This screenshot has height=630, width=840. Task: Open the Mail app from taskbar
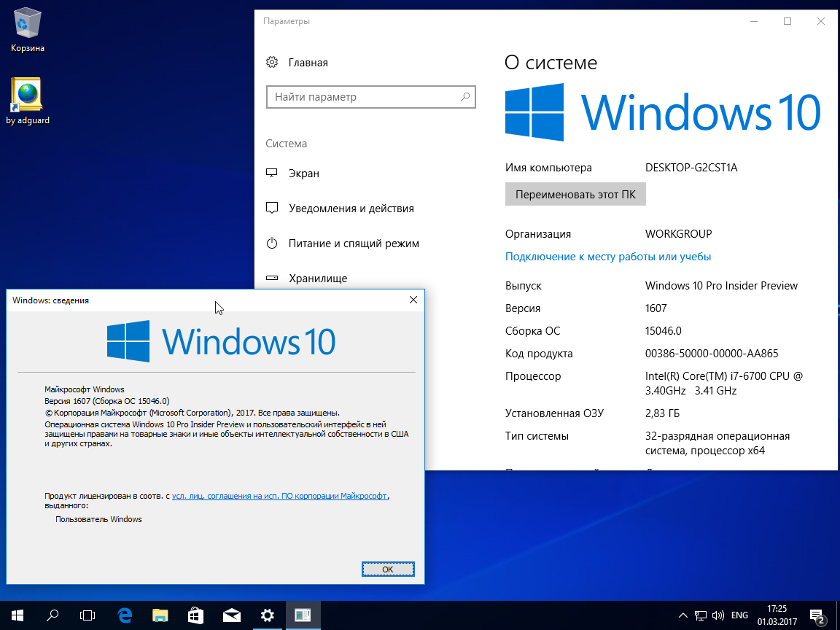(231, 615)
